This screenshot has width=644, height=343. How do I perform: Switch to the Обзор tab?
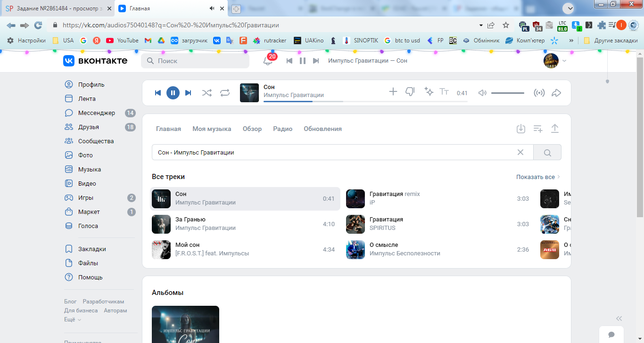tap(252, 129)
